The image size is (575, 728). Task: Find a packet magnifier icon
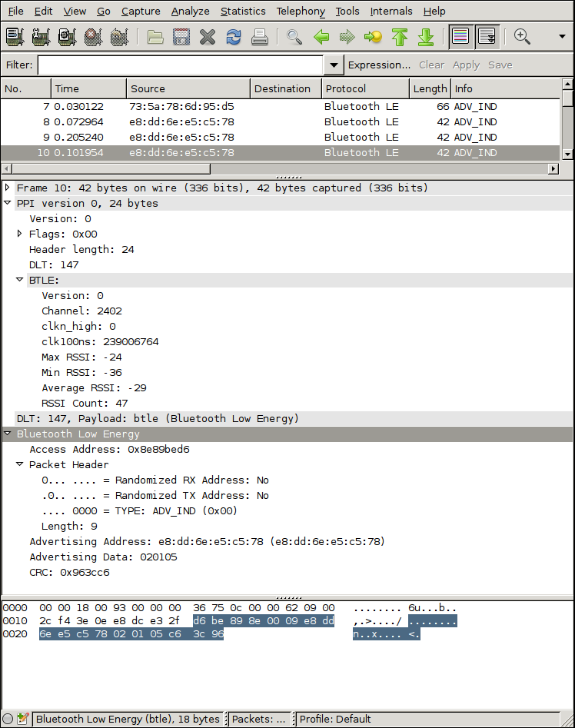pos(294,37)
